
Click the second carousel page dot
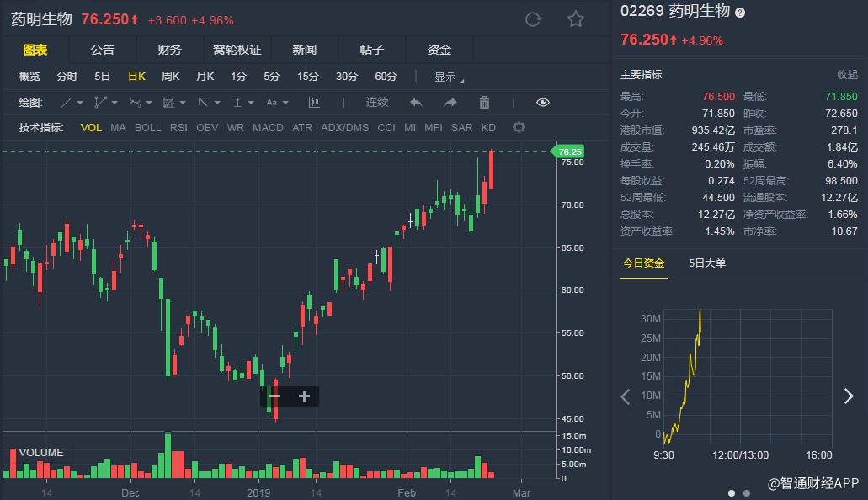click(x=747, y=492)
